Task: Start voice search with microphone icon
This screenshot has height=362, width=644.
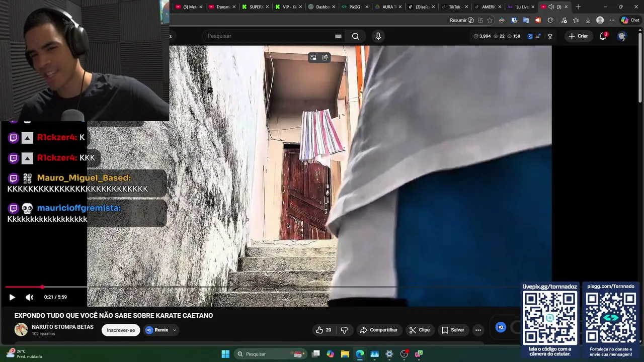Action: pyautogui.click(x=378, y=36)
